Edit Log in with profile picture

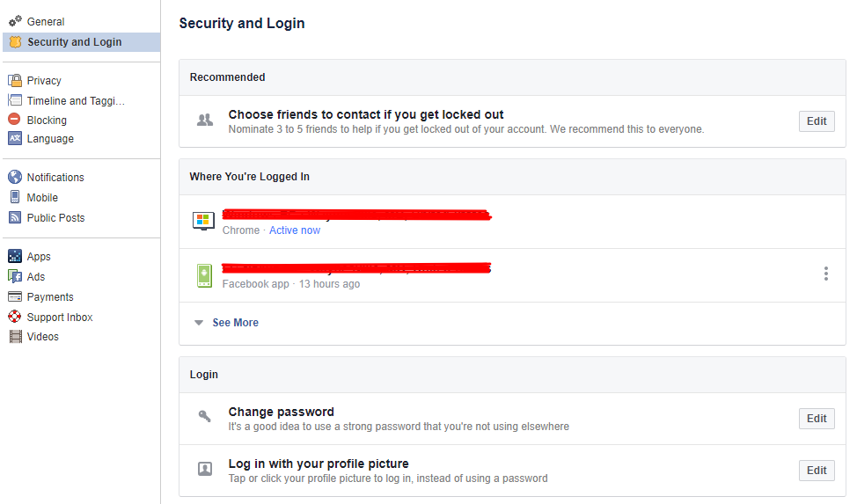pos(817,470)
